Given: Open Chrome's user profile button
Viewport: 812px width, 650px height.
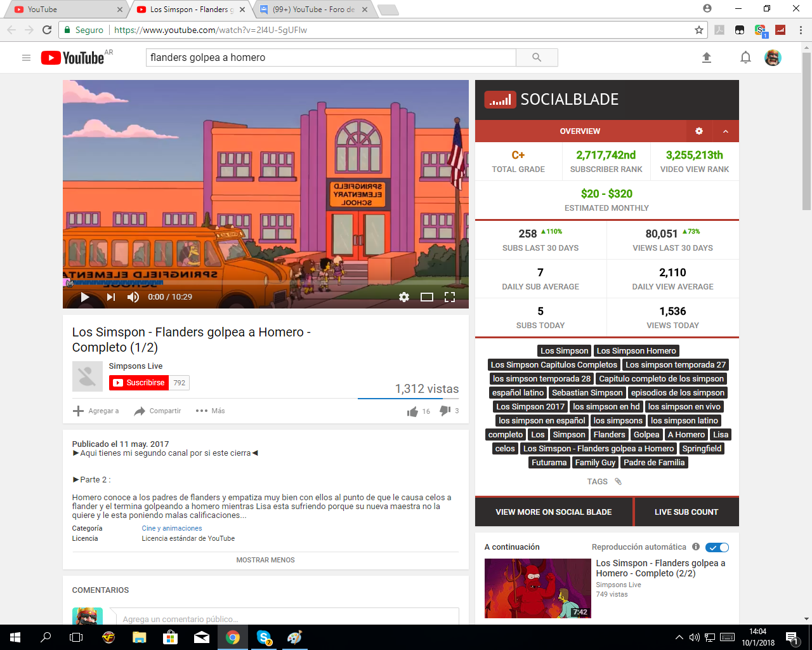Looking at the screenshot, I should point(707,9).
